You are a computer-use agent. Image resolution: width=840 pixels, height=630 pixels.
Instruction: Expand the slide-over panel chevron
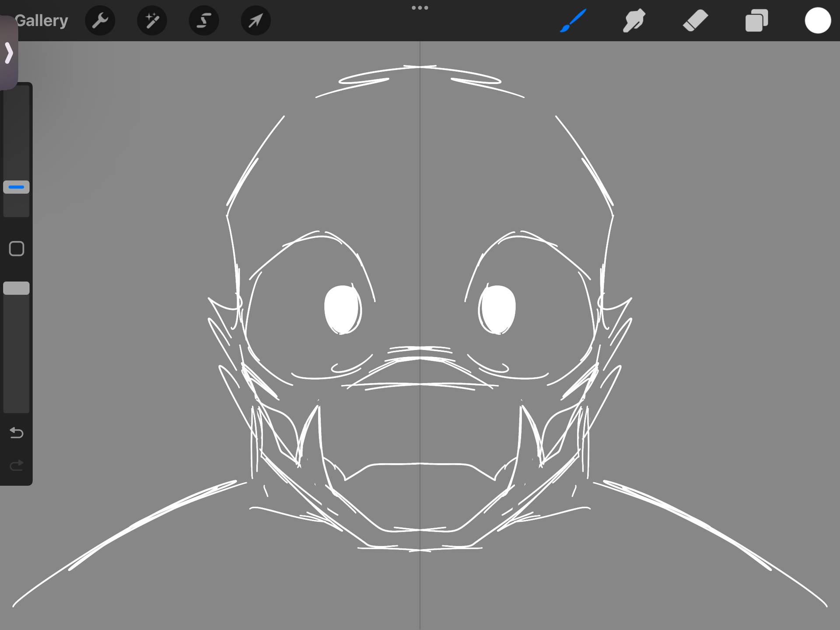point(9,53)
